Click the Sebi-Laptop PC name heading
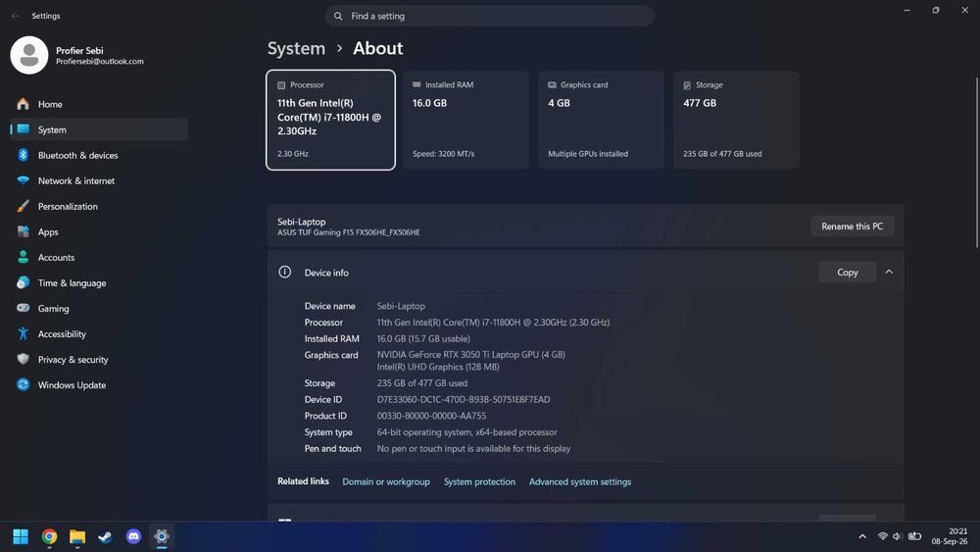Screen dimensions: 980x552 301,222
